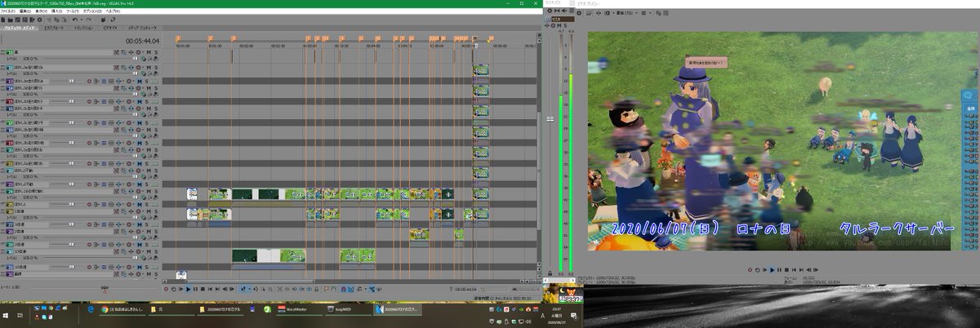Click the track 1 level slider handle
The image size is (980, 328).
point(135,59)
